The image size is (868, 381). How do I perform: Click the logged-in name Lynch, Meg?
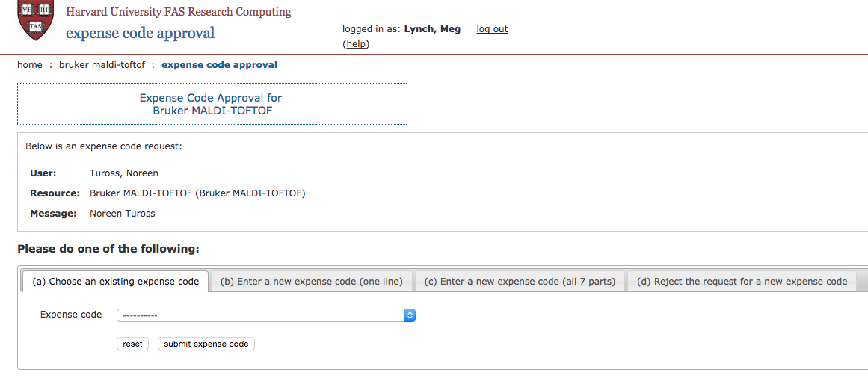pos(432,28)
